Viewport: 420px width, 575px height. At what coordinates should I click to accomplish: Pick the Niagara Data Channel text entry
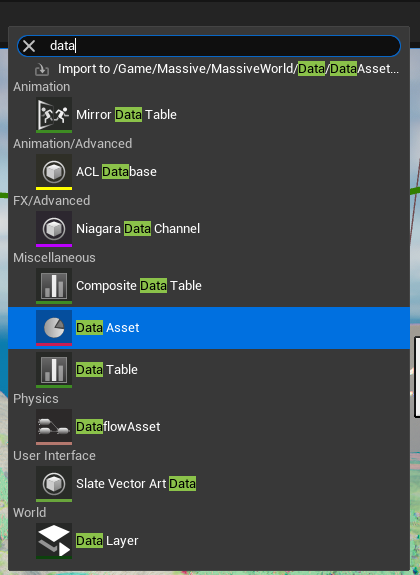click(138, 229)
